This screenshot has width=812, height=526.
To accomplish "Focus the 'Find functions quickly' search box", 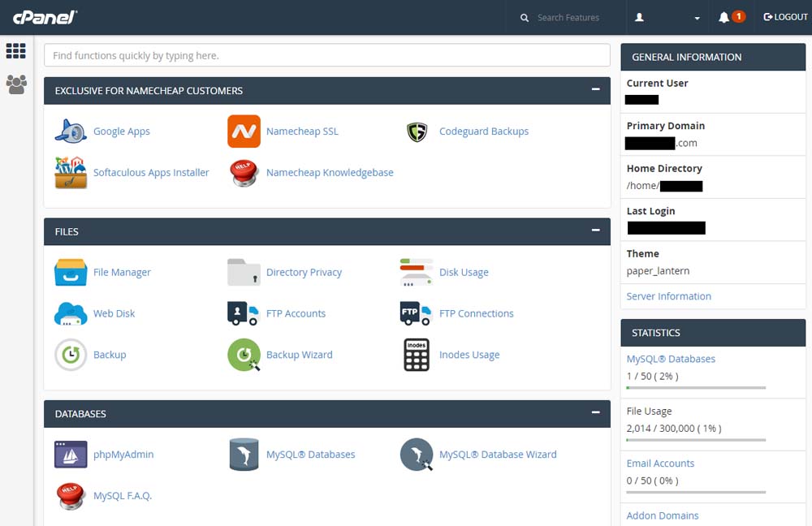I will tap(326, 55).
